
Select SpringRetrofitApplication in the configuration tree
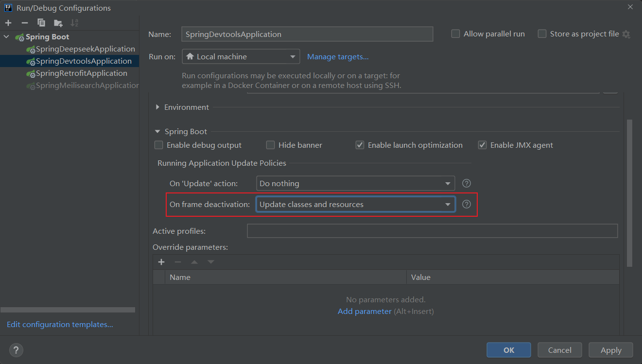81,73
